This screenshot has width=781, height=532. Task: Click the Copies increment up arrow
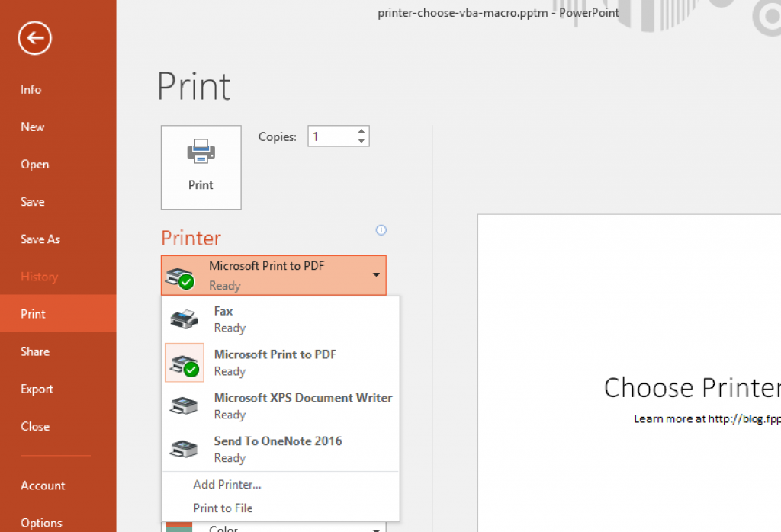[362, 131]
